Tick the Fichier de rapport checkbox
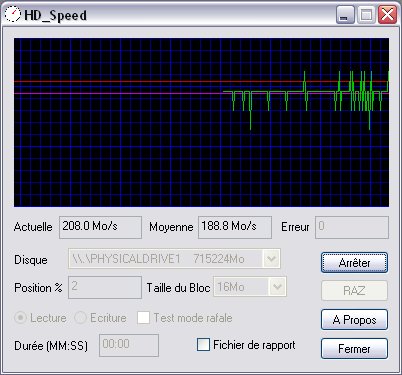Screen dimensions: 402x375 203,345
